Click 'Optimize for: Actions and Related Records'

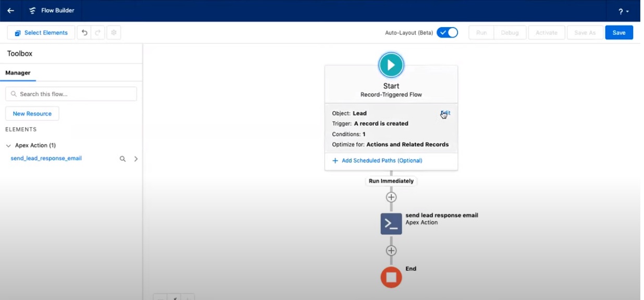point(390,145)
